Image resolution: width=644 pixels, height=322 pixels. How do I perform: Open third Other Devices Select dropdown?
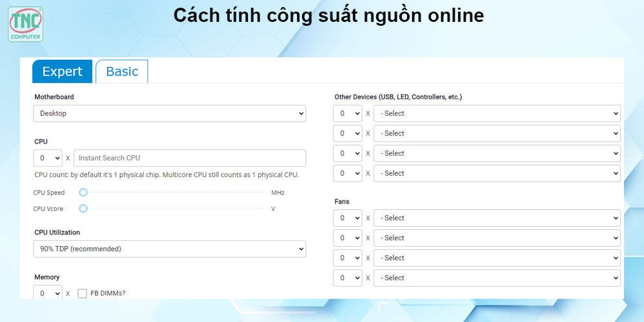[x=497, y=153]
